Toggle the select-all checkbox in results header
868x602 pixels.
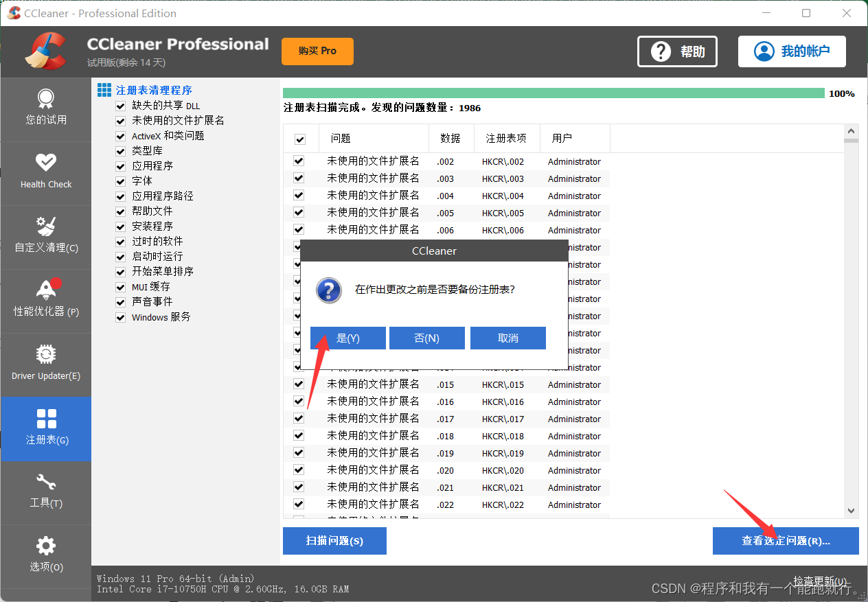[300, 138]
